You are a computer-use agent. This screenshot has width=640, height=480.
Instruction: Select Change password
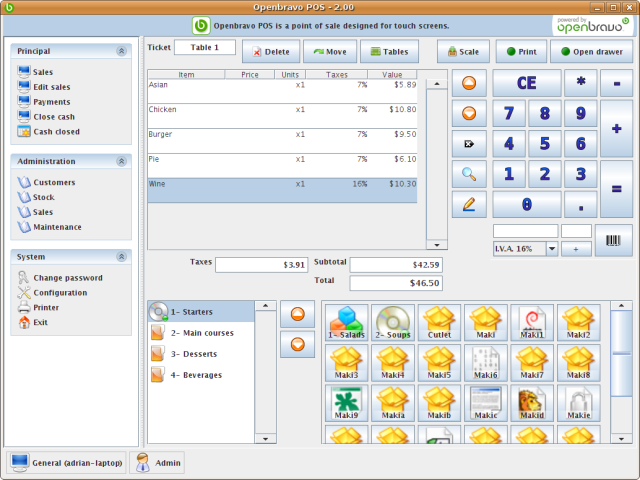click(x=60, y=278)
